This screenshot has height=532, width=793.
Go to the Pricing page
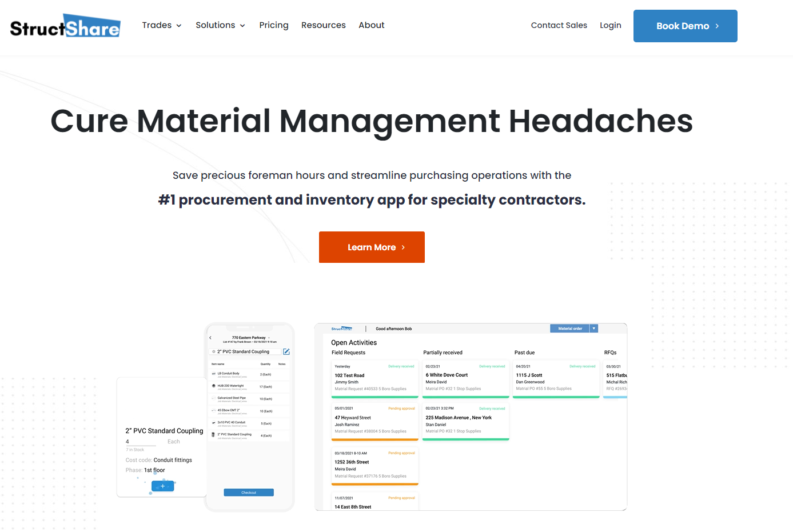[273, 25]
